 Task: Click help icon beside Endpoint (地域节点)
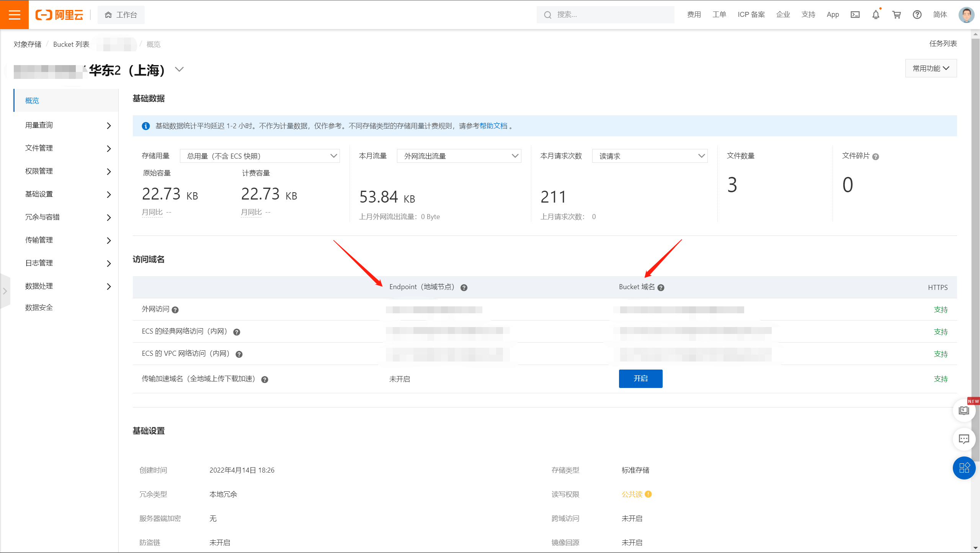(x=464, y=288)
